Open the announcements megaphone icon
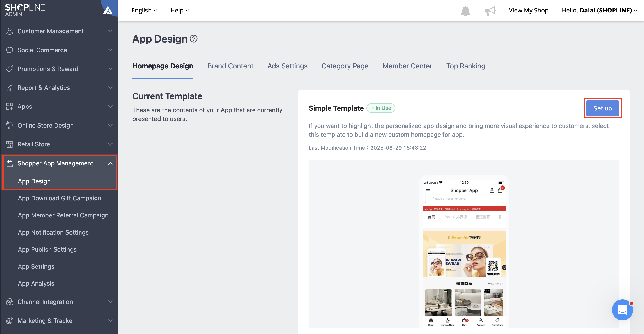Screen dimensions: 644x334 [x=490, y=11]
